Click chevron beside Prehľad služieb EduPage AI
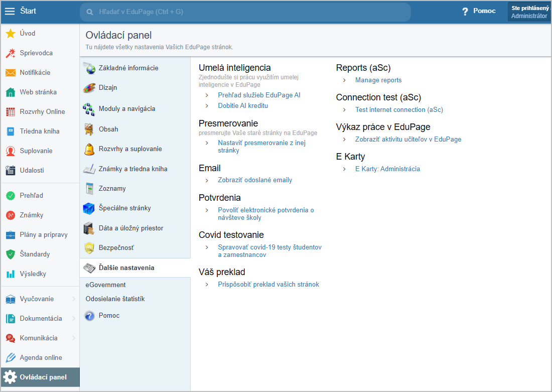 click(x=207, y=95)
